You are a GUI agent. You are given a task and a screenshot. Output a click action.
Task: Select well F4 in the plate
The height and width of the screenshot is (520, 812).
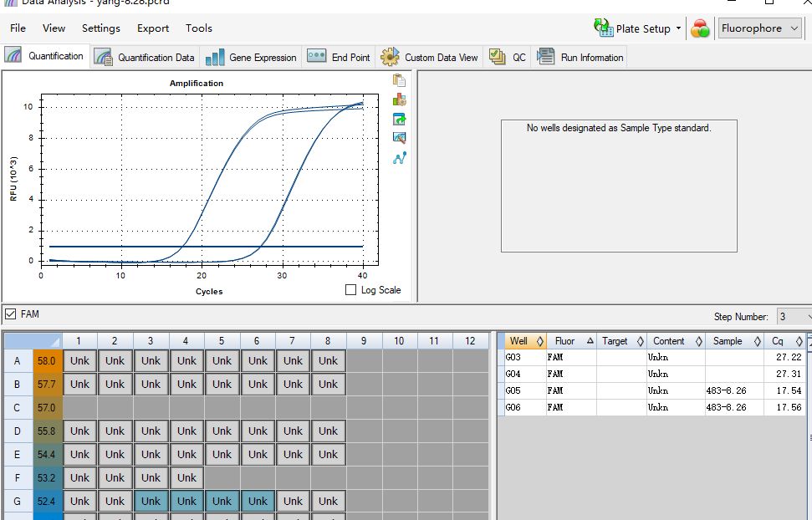point(186,477)
